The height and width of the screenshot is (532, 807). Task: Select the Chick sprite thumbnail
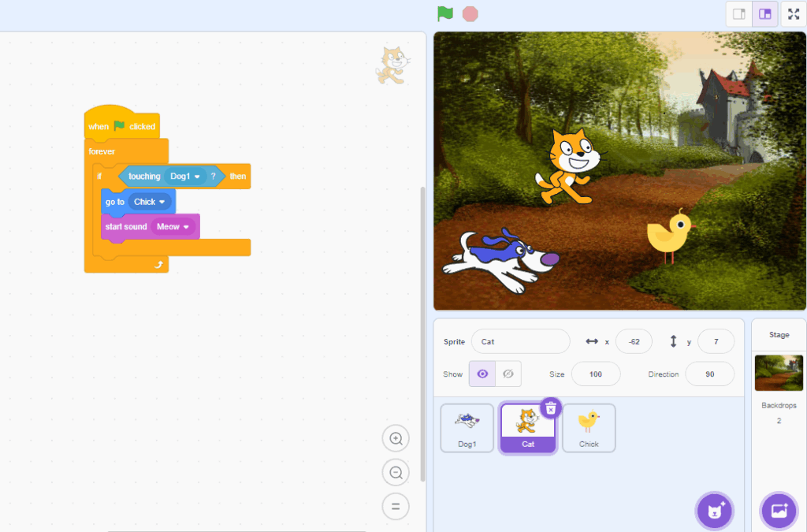589,428
